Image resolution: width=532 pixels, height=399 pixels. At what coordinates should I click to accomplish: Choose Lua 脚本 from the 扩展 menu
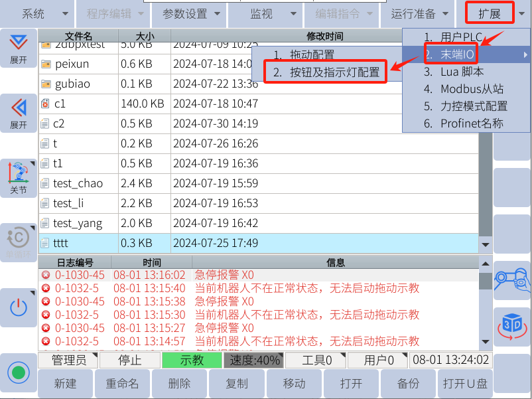click(462, 72)
